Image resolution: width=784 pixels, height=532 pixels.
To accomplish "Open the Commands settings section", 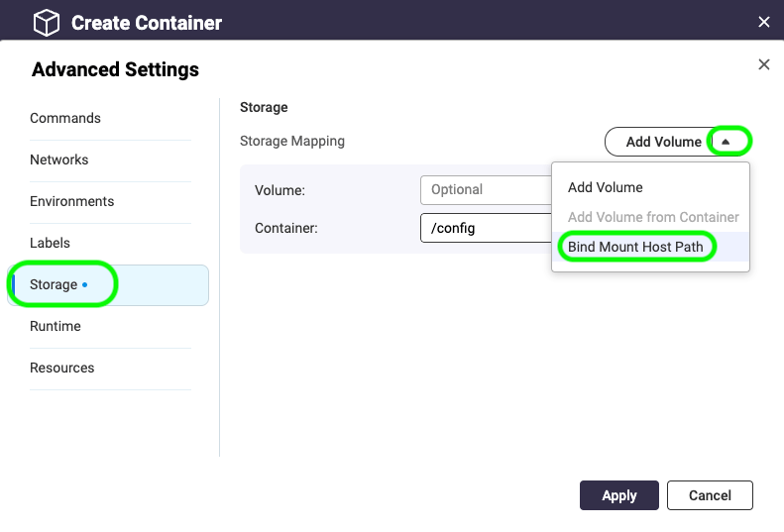I will (x=65, y=118).
